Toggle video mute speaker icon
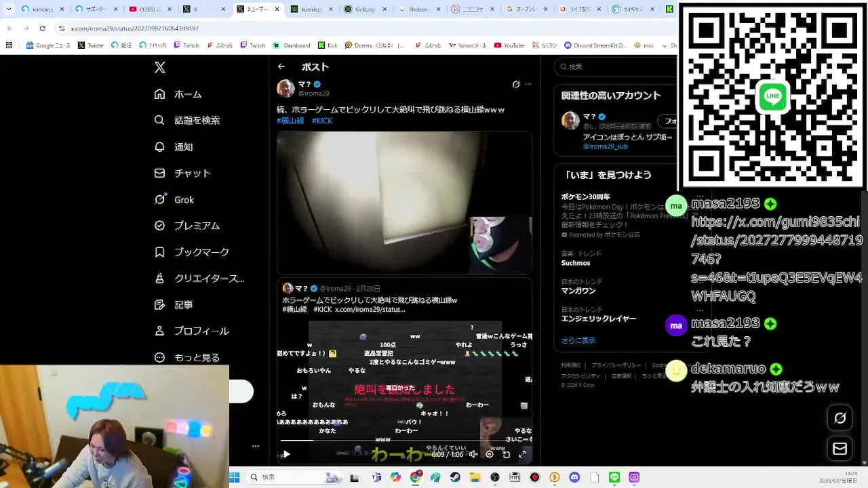The image size is (868, 488). pos(473,454)
